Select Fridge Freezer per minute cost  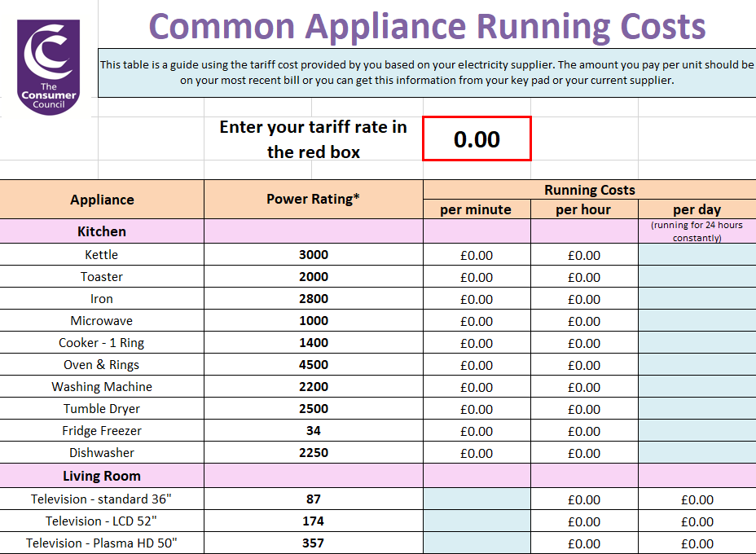tap(477, 431)
